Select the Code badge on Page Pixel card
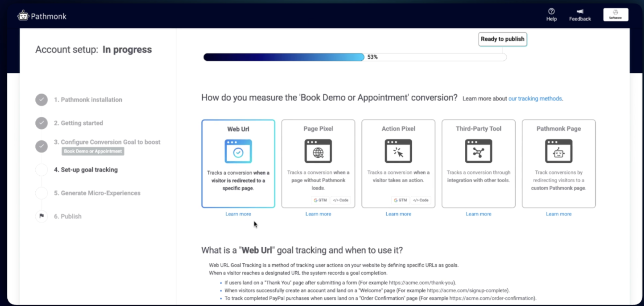This screenshot has width=644, height=306. [340, 200]
